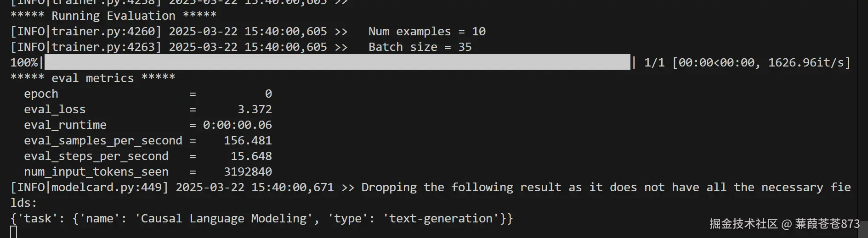Click the "Running Evaluation" header text
This screenshot has width=868, height=238.
tap(113, 16)
